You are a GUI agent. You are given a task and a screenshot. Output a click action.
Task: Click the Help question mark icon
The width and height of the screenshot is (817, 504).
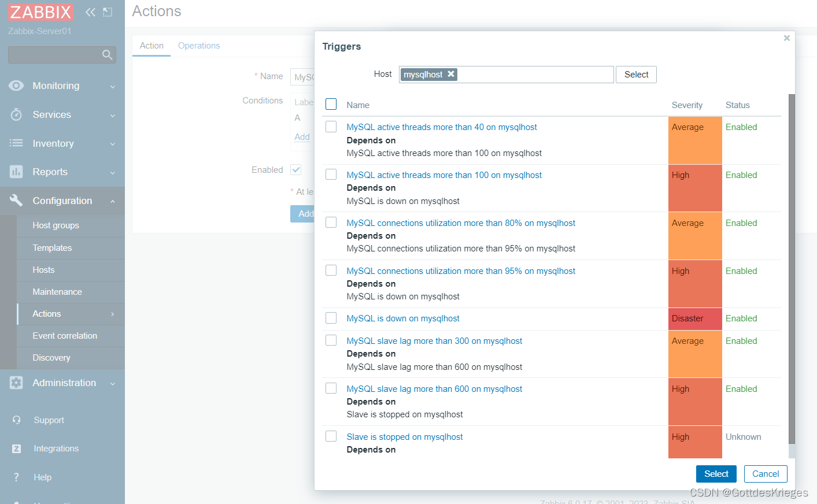tap(16, 477)
